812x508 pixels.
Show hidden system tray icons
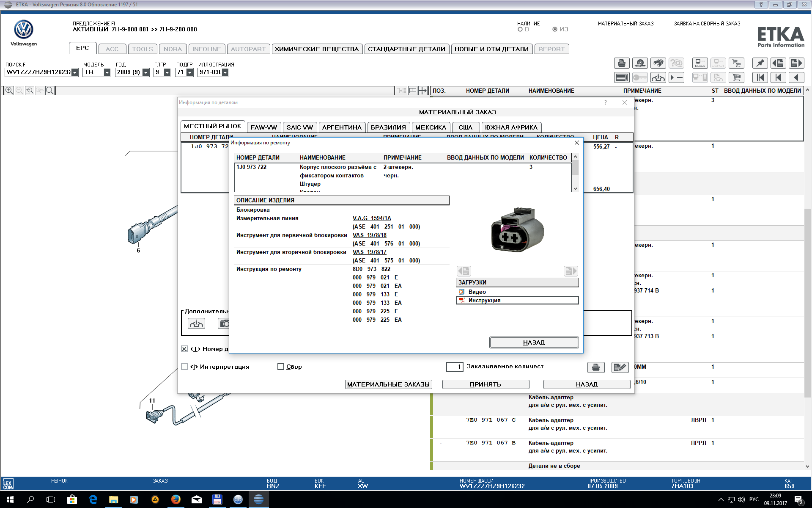(721, 500)
